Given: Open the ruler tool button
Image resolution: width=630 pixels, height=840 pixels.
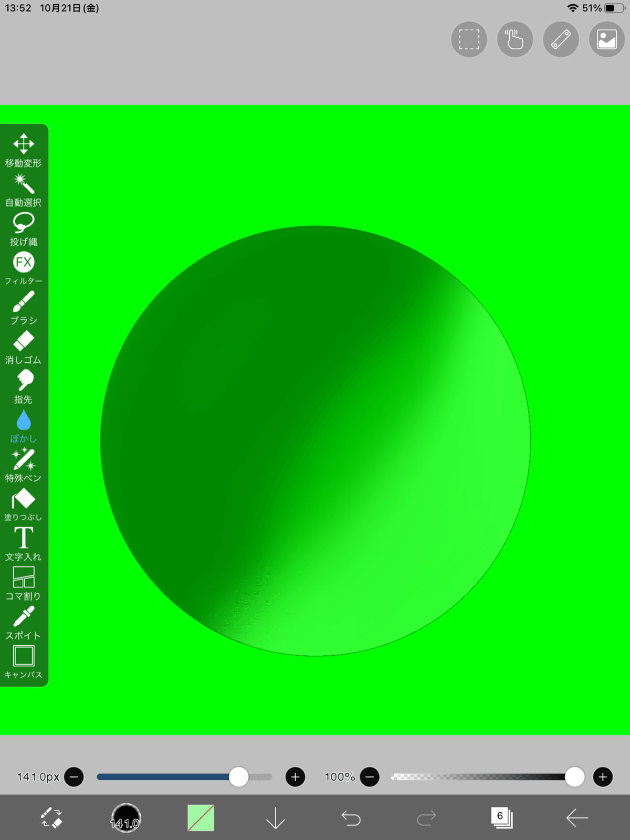Looking at the screenshot, I should pyautogui.click(x=561, y=39).
